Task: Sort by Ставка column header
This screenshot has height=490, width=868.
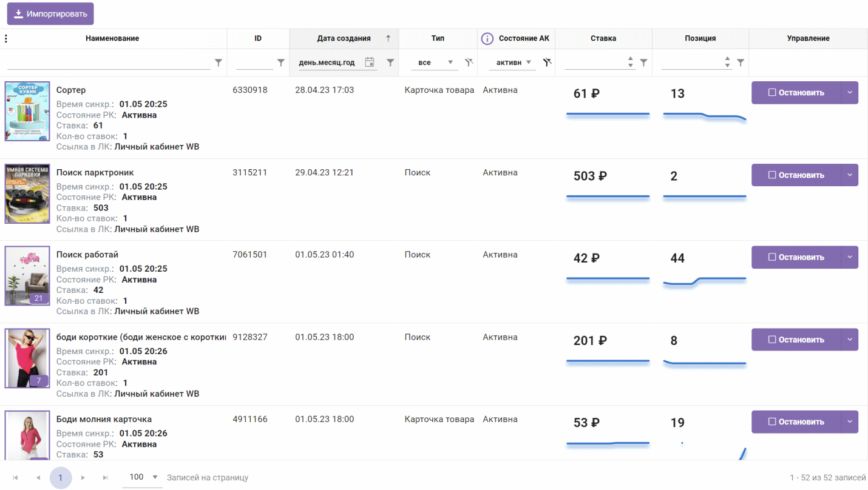Action: (603, 39)
